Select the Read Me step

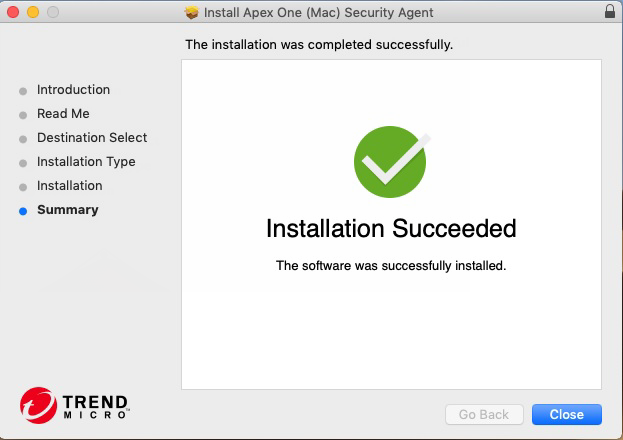point(63,114)
